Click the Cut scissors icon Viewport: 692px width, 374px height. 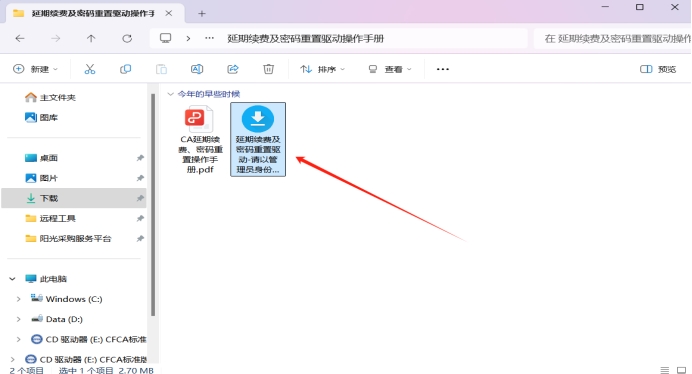tap(90, 69)
